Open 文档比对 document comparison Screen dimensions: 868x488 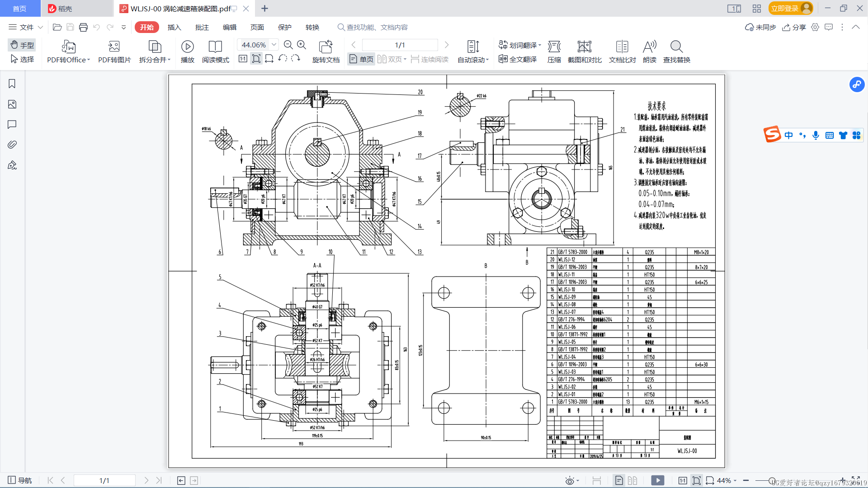[622, 52]
